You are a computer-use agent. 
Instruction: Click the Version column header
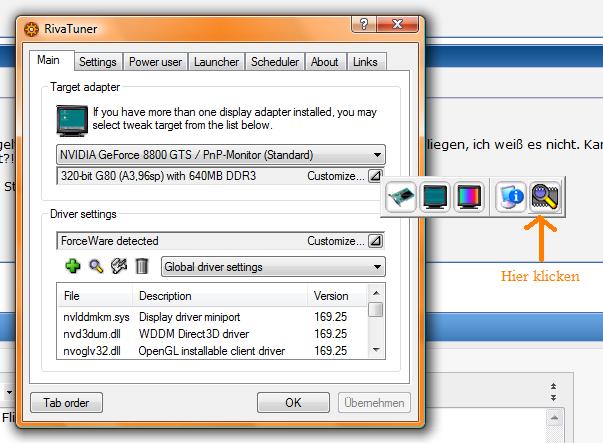coord(337,296)
